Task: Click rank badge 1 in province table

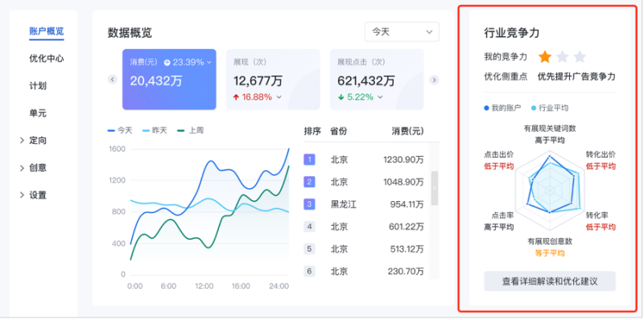Action: click(309, 159)
